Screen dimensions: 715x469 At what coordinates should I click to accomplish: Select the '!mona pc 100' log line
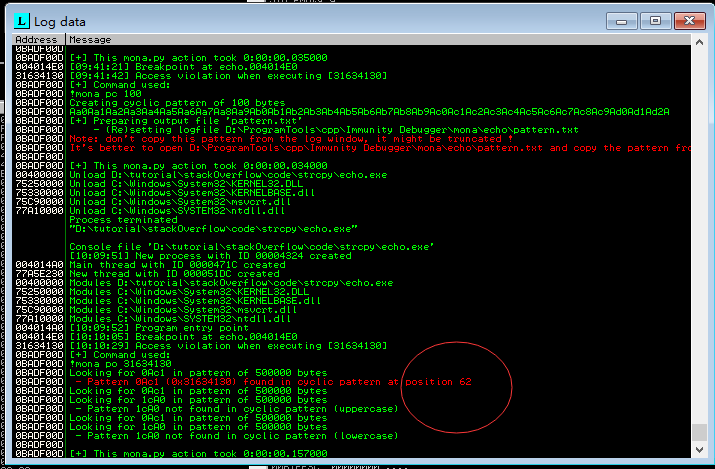105,94
